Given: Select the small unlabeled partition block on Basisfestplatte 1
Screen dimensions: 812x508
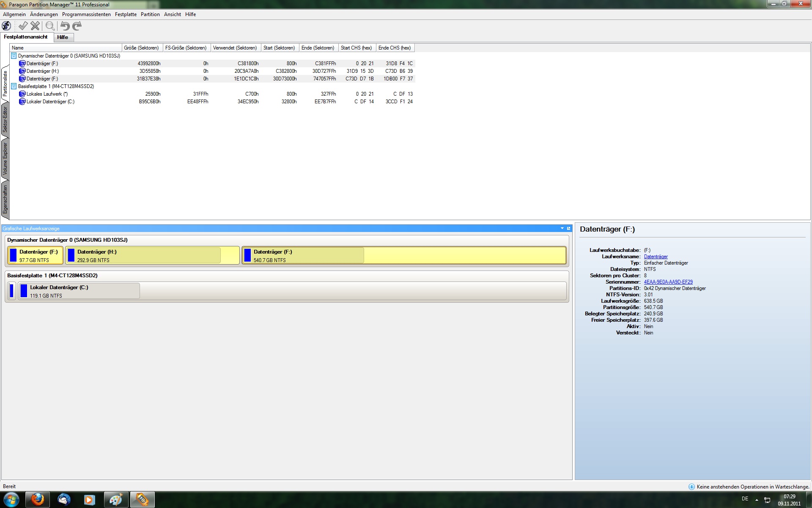Looking at the screenshot, I should tap(12, 291).
